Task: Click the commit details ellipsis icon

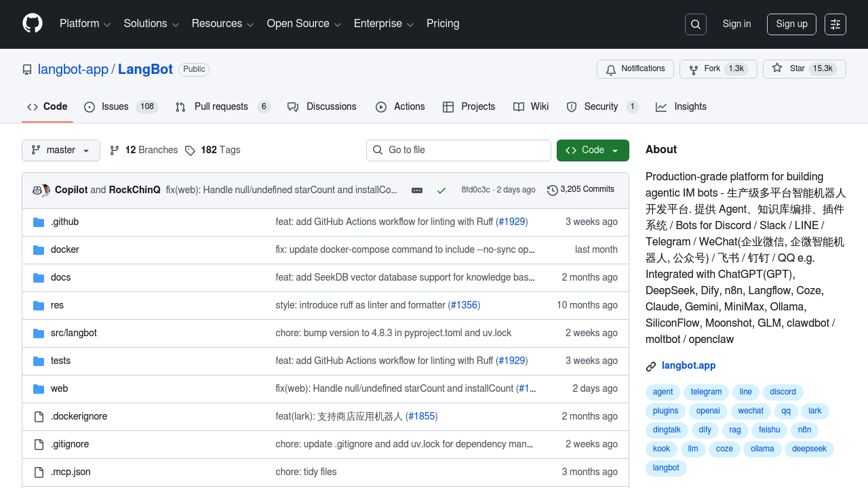Action: 417,190
